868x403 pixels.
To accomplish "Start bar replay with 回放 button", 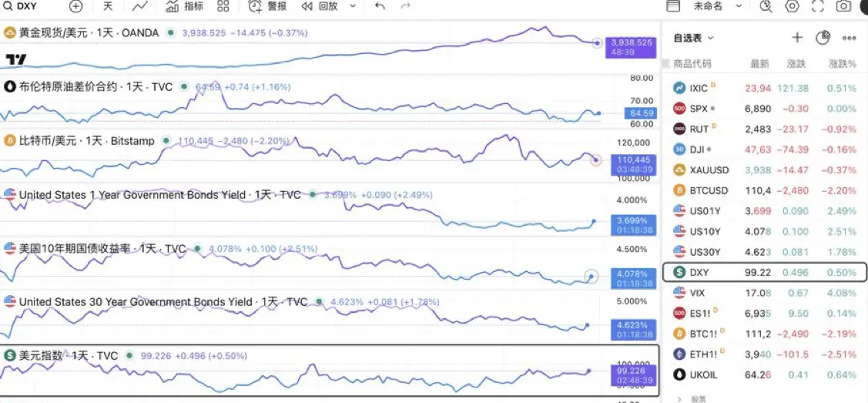I will 320,7.
